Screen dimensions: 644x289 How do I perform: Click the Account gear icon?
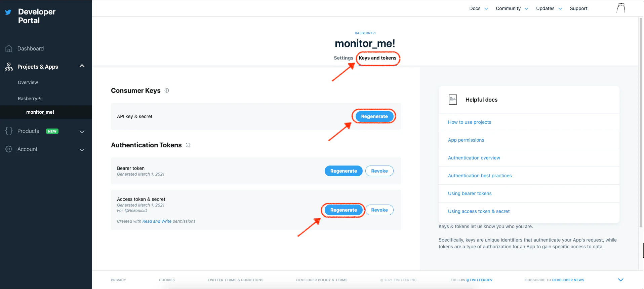click(9, 149)
